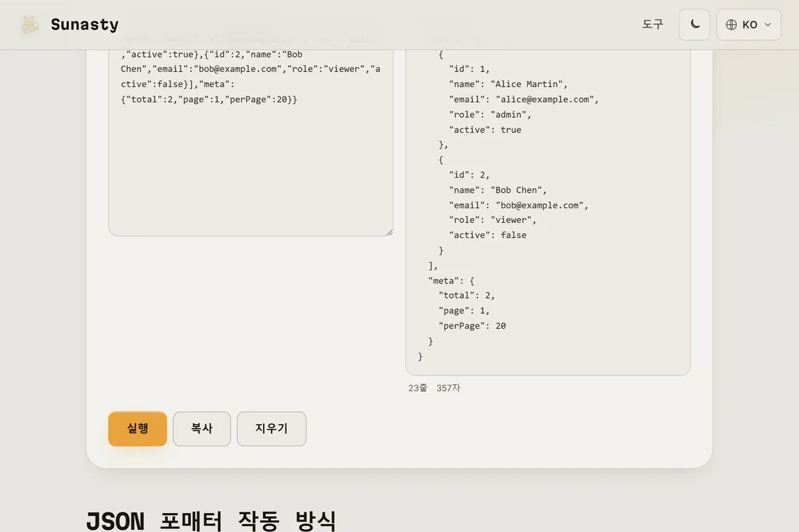Grab the resize handle of the input area
This screenshot has width=799, height=532.
389,232
